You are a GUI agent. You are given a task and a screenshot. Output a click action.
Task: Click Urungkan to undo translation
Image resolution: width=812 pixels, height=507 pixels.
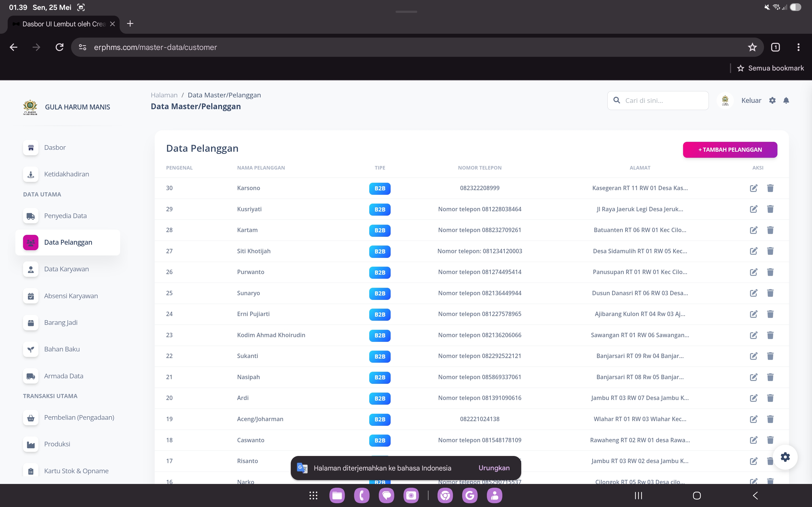tap(494, 468)
